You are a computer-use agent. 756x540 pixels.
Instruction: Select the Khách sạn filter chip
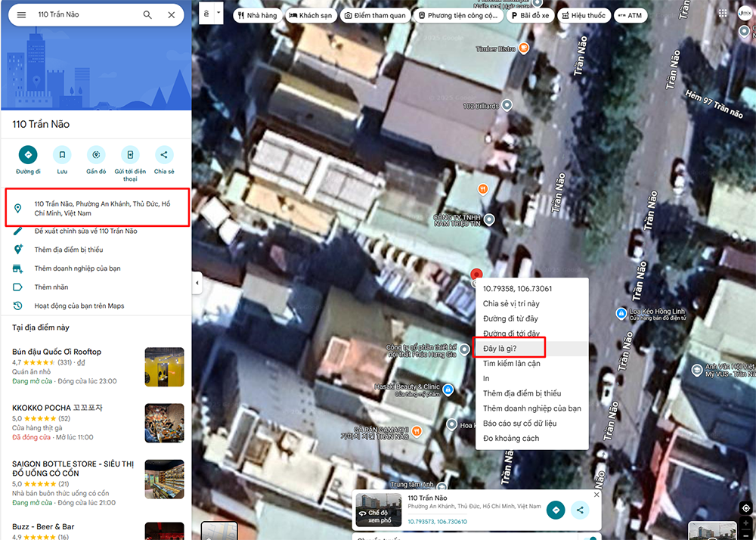pyautogui.click(x=311, y=15)
